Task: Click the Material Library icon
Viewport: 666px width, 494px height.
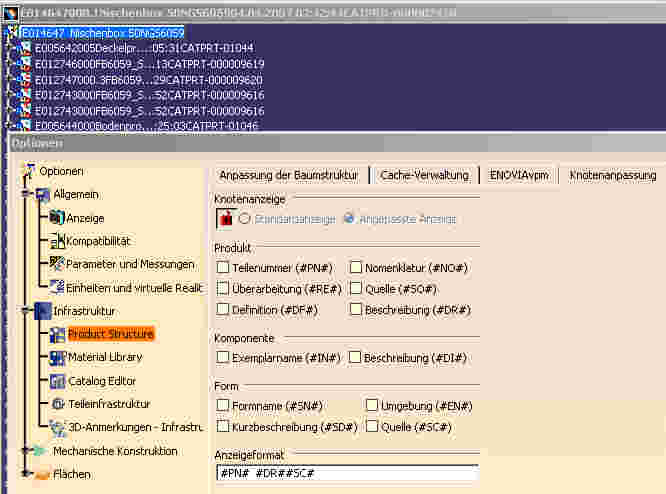Action: [x=57, y=357]
